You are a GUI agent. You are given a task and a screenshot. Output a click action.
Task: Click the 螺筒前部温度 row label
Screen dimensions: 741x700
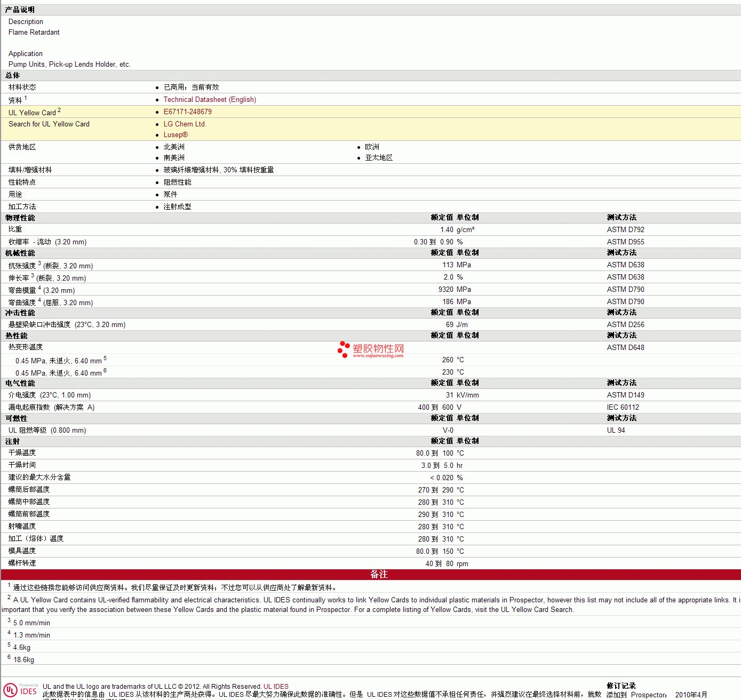click(29, 514)
